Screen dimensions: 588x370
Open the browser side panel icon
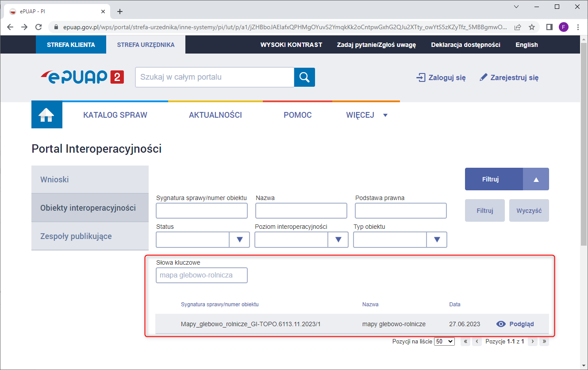[x=549, y=27]
